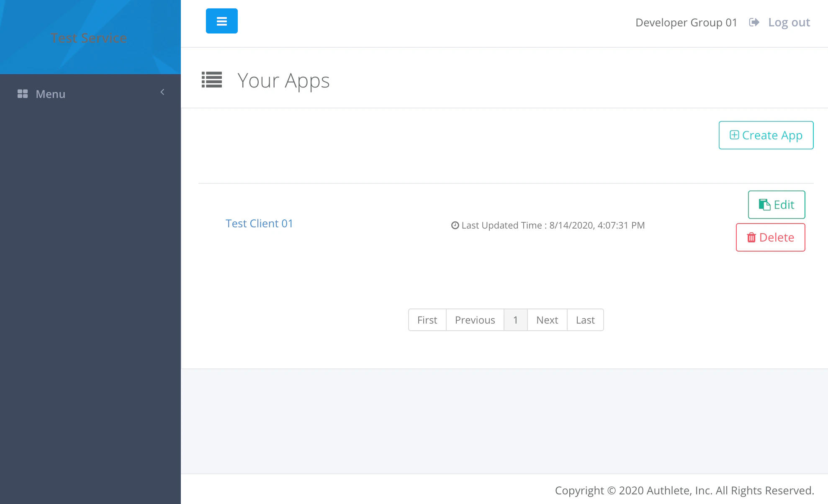
Task: Go to page 1 in pagination
Action: pos(515,319)
